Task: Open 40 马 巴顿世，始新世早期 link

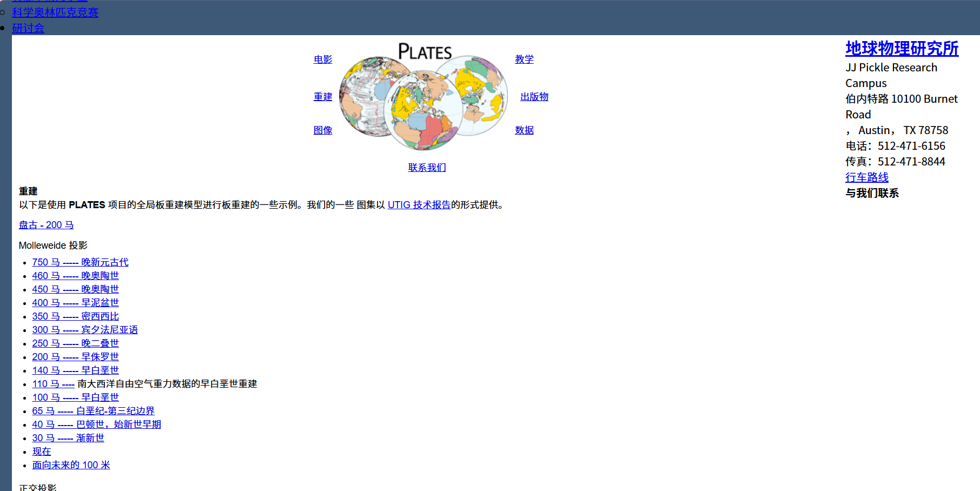Action: point(96,424)
